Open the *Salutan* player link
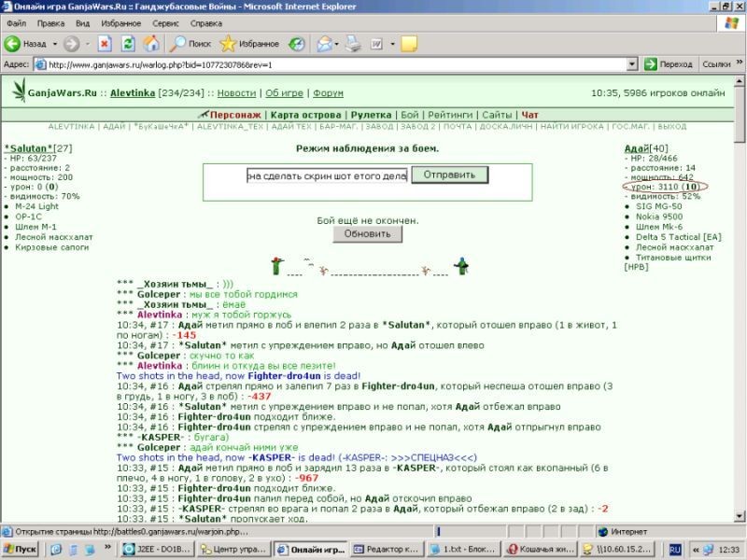747x560 pixels. (x=28, y=148)
